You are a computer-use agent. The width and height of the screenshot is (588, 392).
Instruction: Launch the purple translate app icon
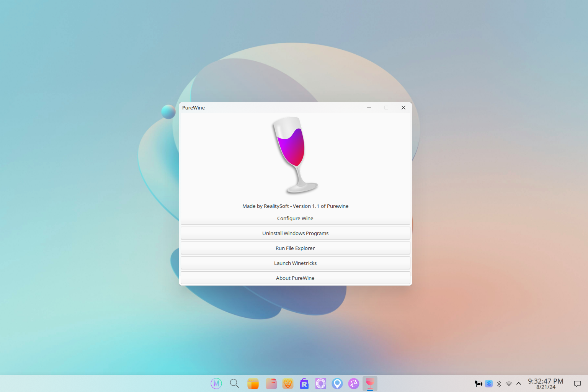(354, 383)
